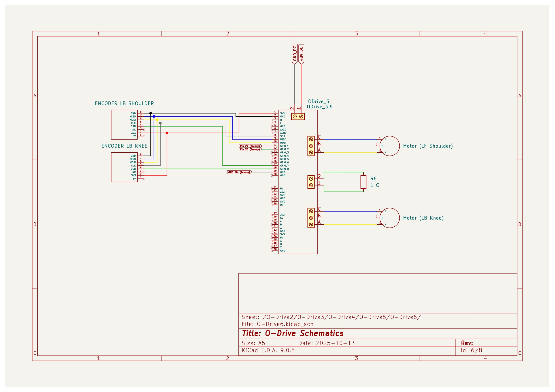
Task: Click the Motor (LF Shoulder) text
Action: 428,146
